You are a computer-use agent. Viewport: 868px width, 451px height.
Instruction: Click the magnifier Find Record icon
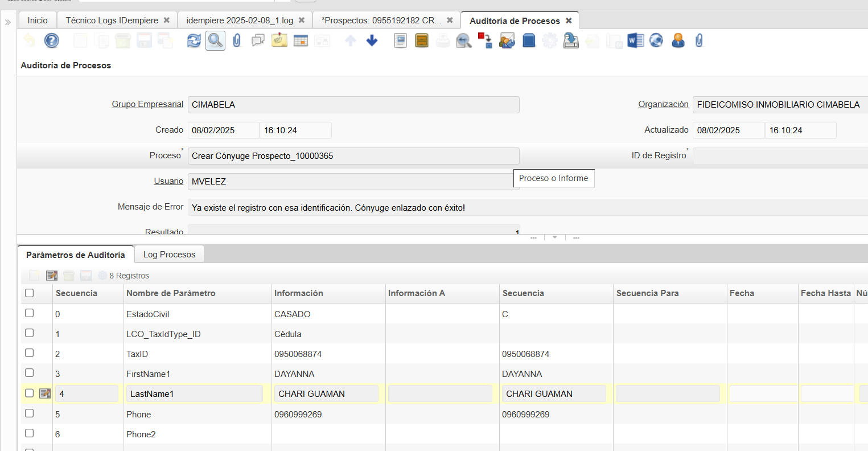click(215, 40)
